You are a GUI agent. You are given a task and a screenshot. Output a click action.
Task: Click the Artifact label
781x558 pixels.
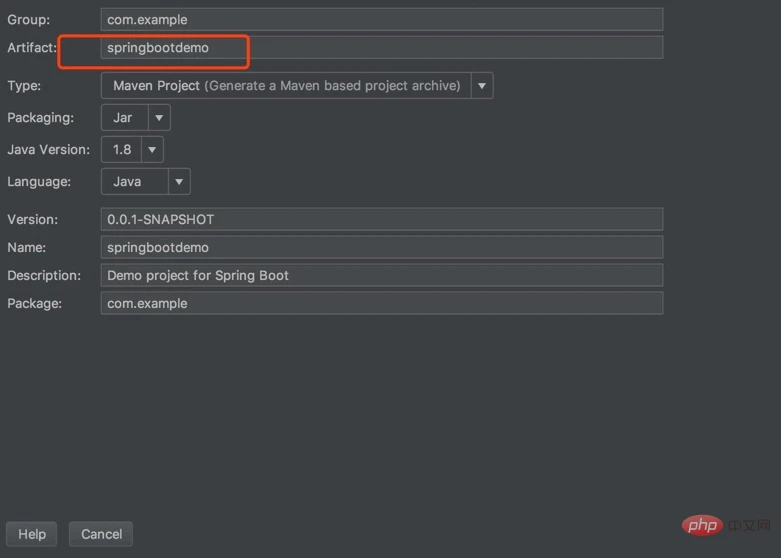pos(32,47)
